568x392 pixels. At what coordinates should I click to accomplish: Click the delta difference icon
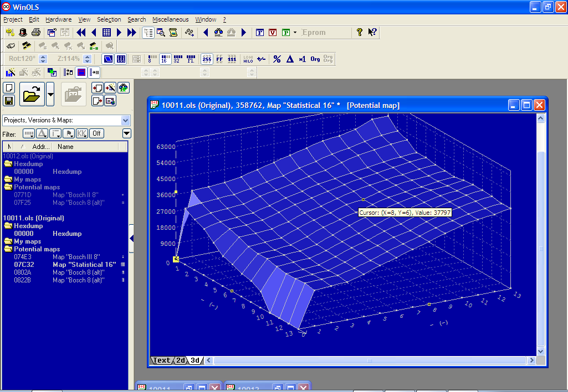pos(289,59)
